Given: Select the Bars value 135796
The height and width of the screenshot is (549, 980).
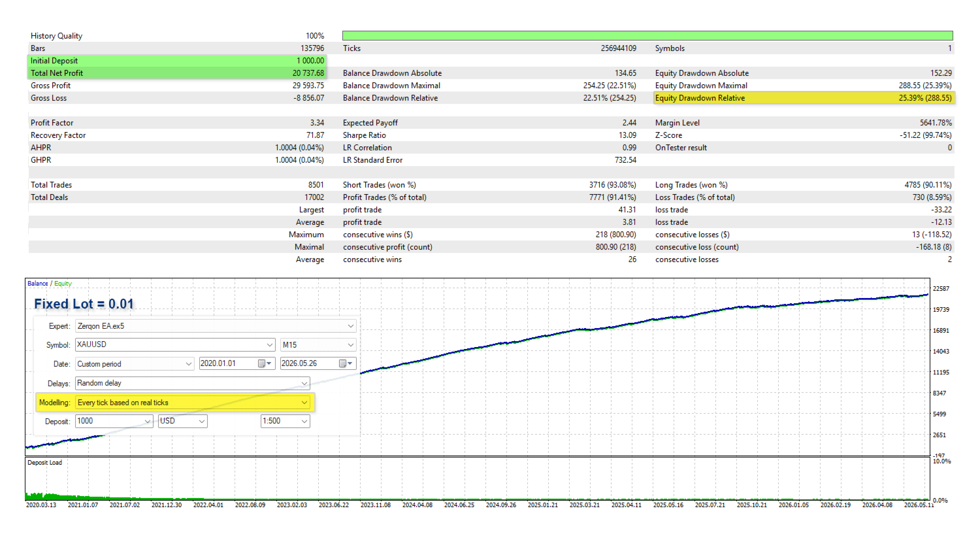Looking at the screenshot, I should pos(312,48).
